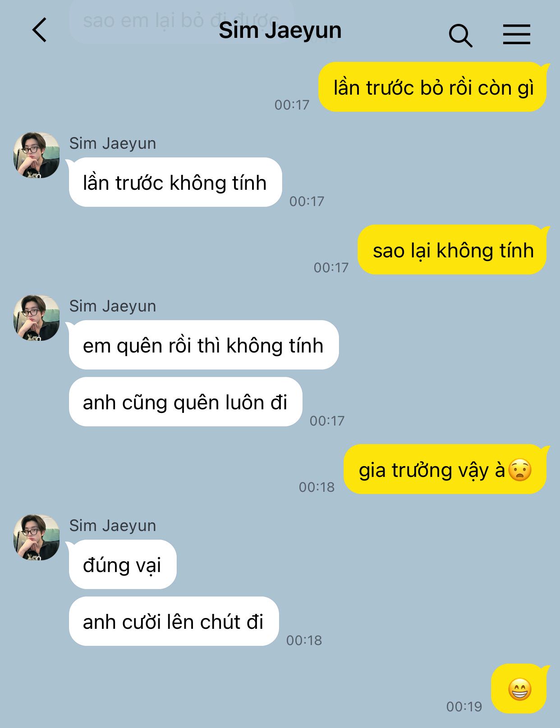Viewport: 560px width, 728px height.
Task: Select the yellow bubble 'sao lại không tính'
Action: pyautogui.click(x=453, y=250)
